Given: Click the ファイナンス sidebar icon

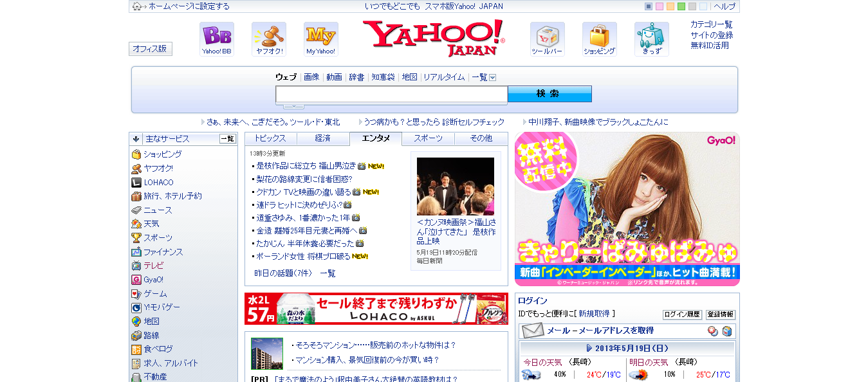Looking at the screenshot, I should click(x=136, y=252).
